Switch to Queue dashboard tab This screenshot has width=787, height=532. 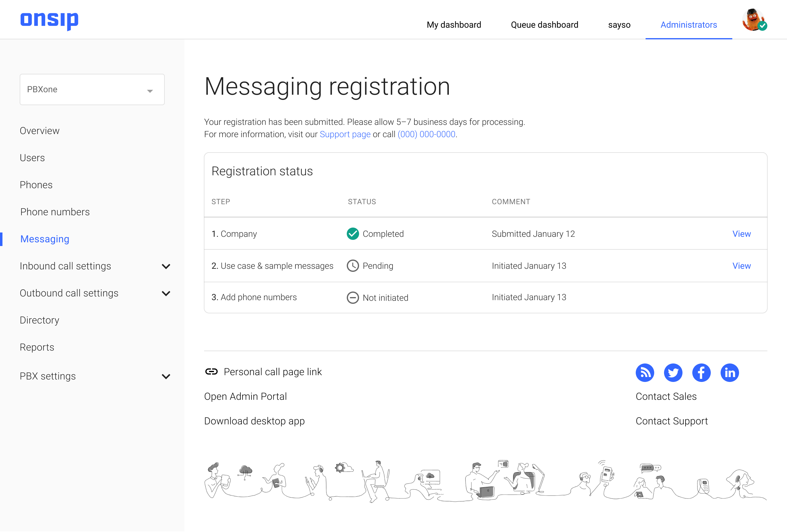pos(544,25)
